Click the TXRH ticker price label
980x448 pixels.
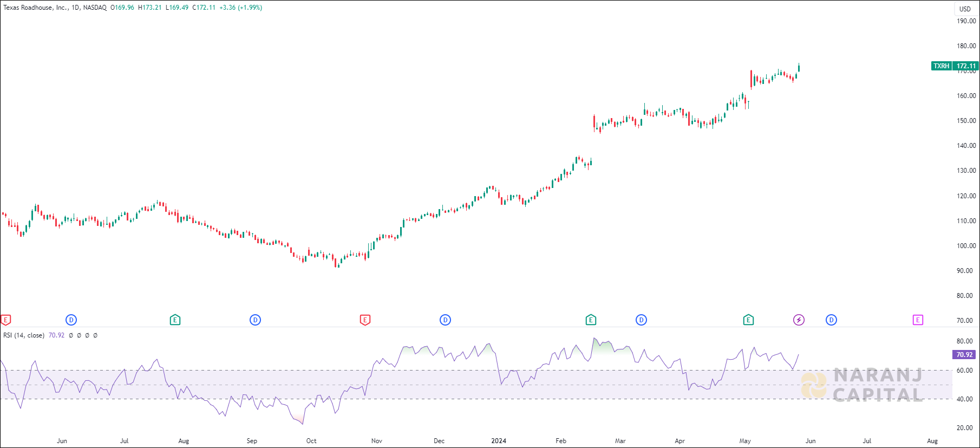942,66
